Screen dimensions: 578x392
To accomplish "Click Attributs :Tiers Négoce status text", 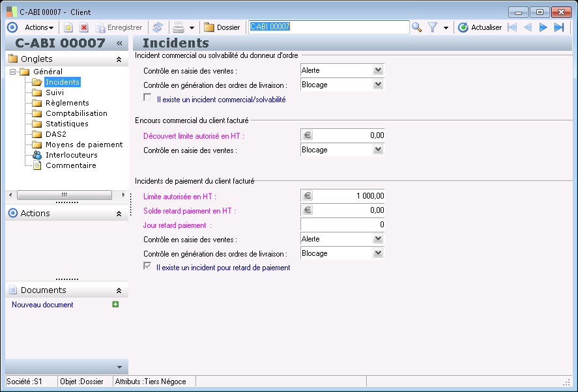I will click(x=151, y=382).
